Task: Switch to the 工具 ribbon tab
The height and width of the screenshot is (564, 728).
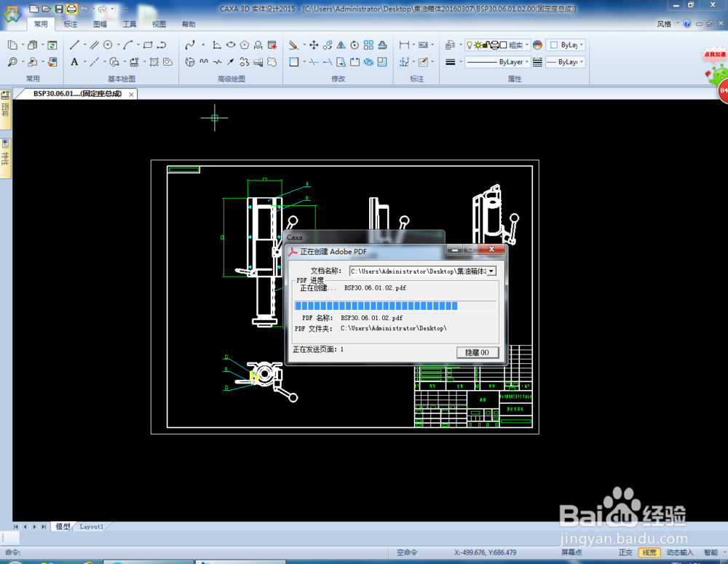Action: (130, 24)
